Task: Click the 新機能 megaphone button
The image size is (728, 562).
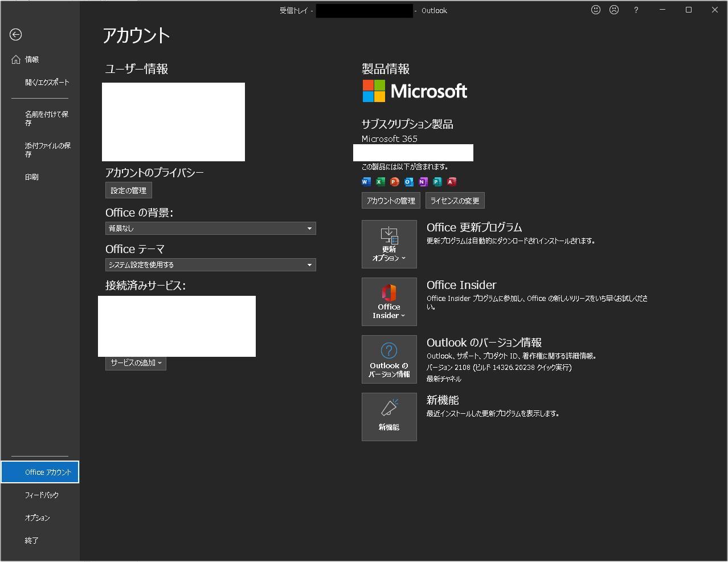Action: 389,417
